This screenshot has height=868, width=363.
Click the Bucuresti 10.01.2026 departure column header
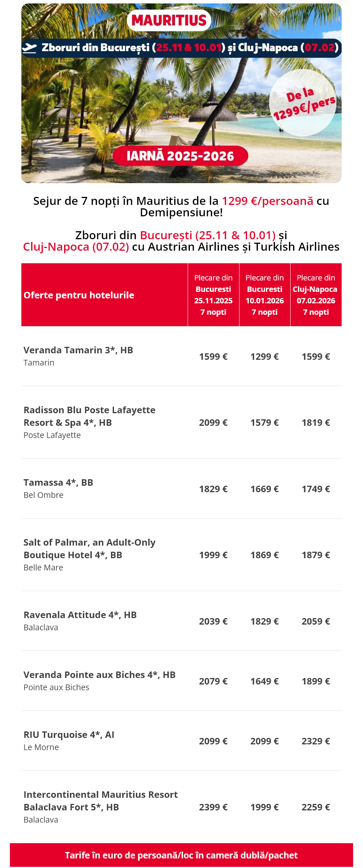(x=265, y=295)
